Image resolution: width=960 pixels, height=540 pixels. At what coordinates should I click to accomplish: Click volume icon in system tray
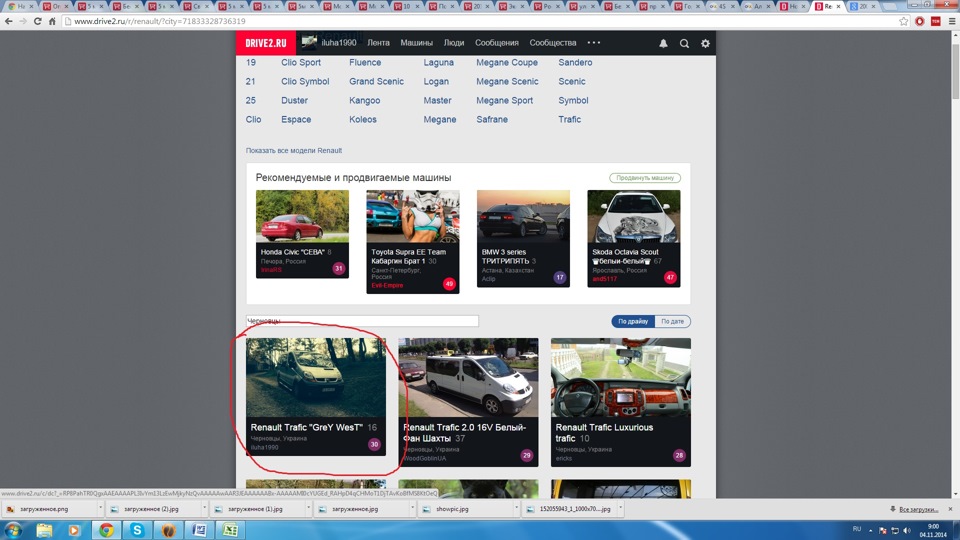tap(907, 530)
